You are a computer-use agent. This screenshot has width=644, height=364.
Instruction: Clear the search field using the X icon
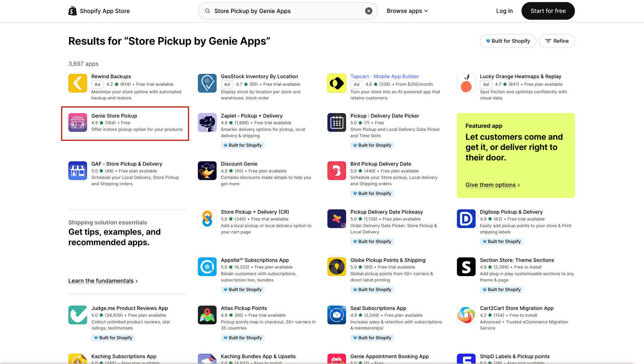(369, 11)
